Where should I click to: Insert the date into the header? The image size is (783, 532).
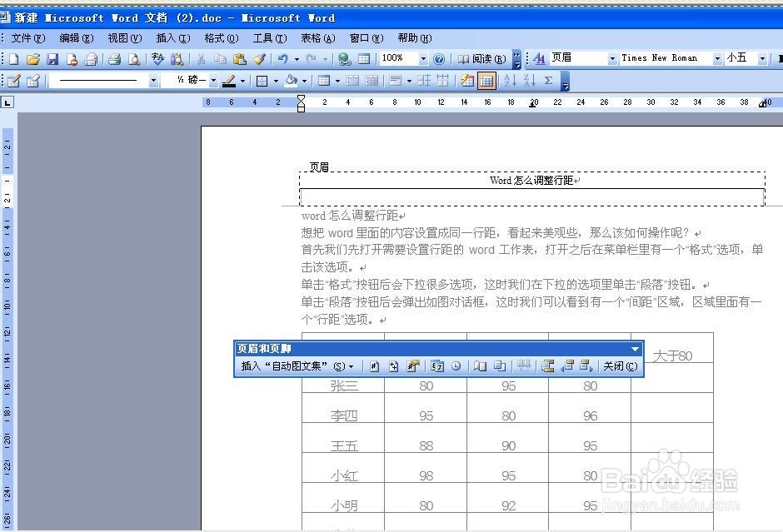point(437,365)
